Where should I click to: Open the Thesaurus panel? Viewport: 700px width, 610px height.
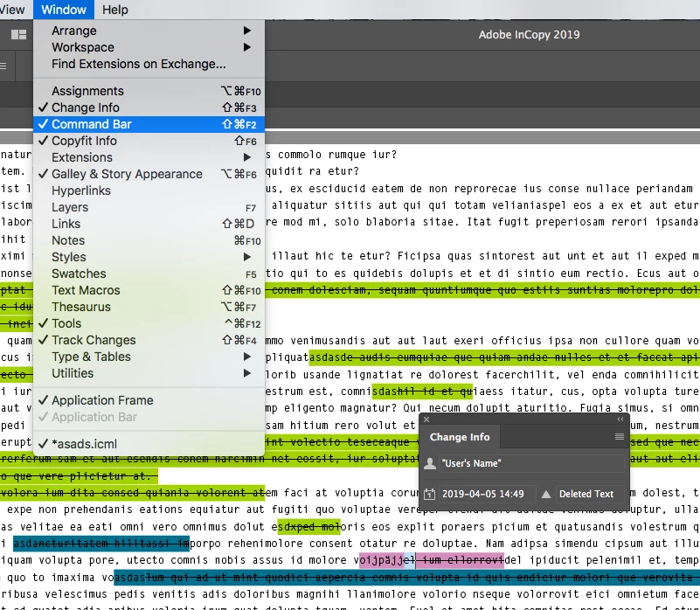[149, 307]
